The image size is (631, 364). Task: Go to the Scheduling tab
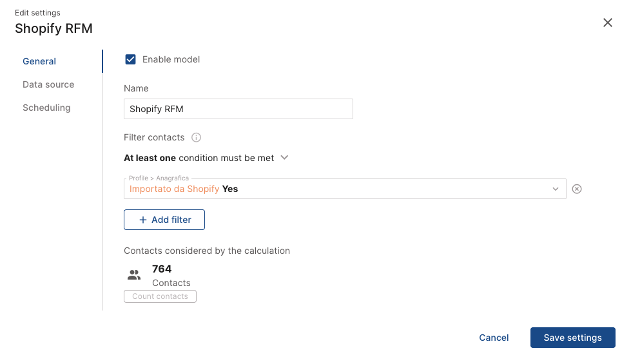tap(46, 108)
